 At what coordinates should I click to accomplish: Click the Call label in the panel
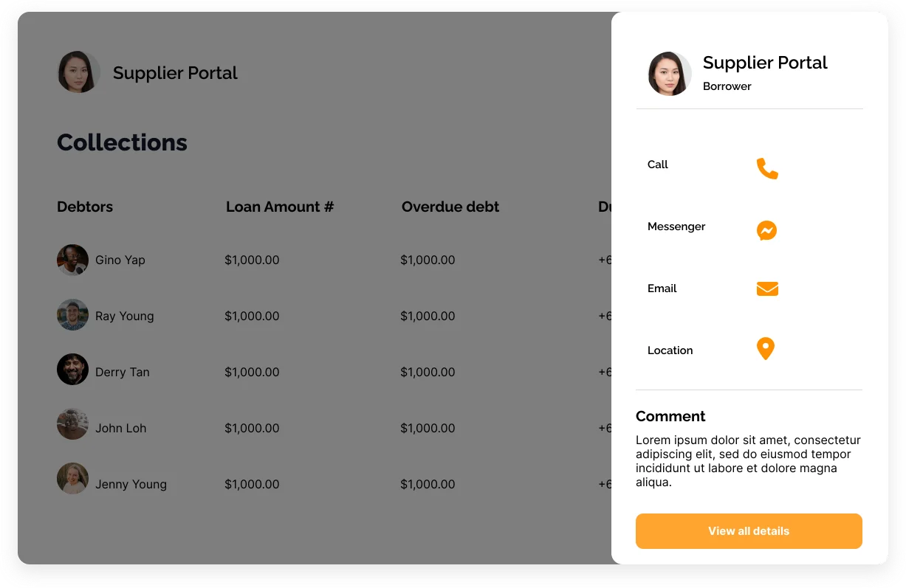coord(657,165)
